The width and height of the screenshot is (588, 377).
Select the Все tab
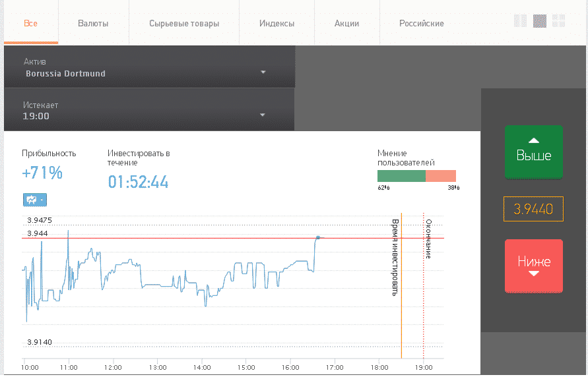point(31,23)
